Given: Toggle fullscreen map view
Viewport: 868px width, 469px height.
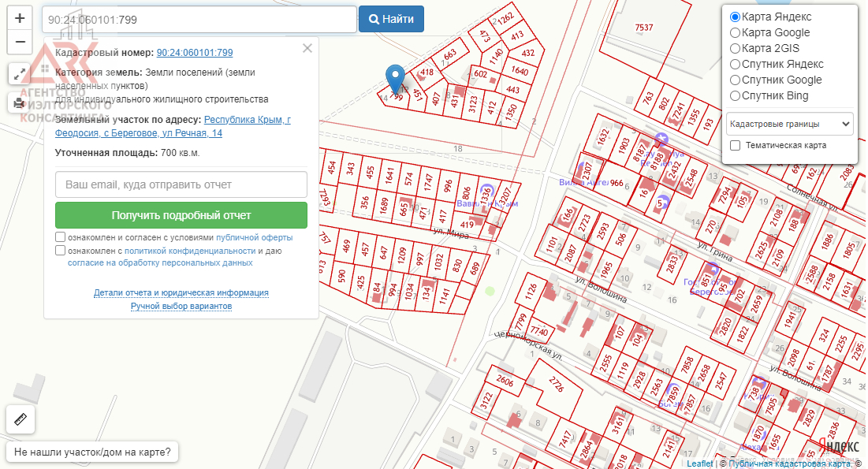Looking at the screenshot, I should click(x=20, y=74).
